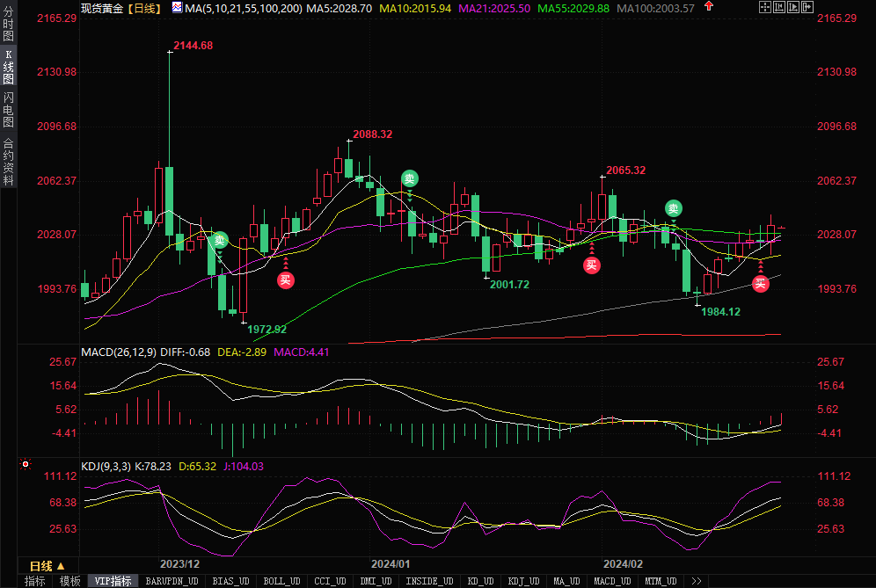Open the 合约资料 contract info tab

coord(8,162)
